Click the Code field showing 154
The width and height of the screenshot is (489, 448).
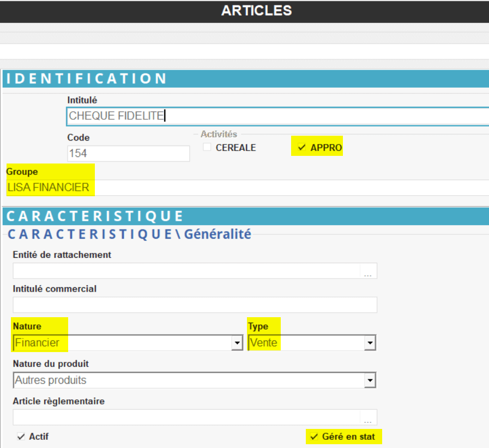pos(128,154)
